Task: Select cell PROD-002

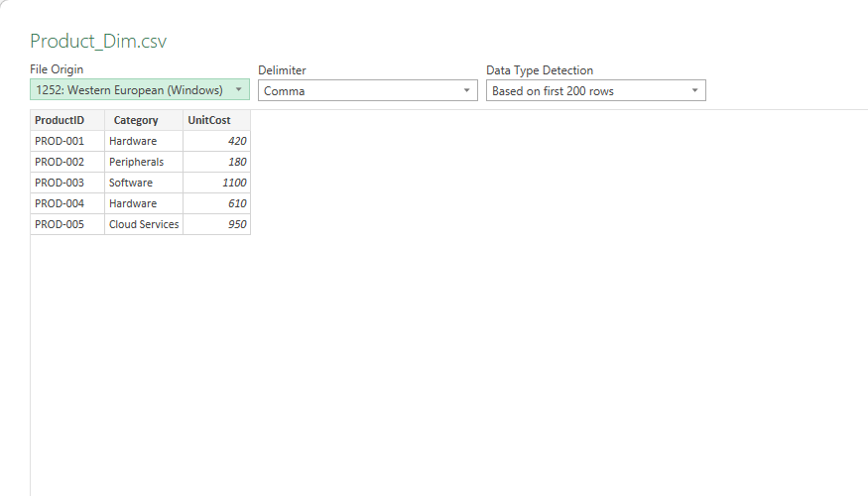Action: pyautogui.click(x=67, y=163)
